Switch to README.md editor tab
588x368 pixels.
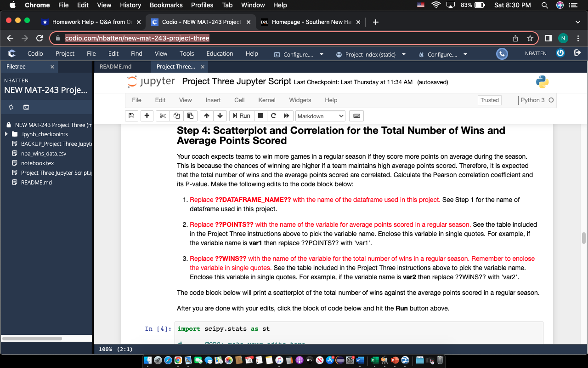tap(115, 67)
